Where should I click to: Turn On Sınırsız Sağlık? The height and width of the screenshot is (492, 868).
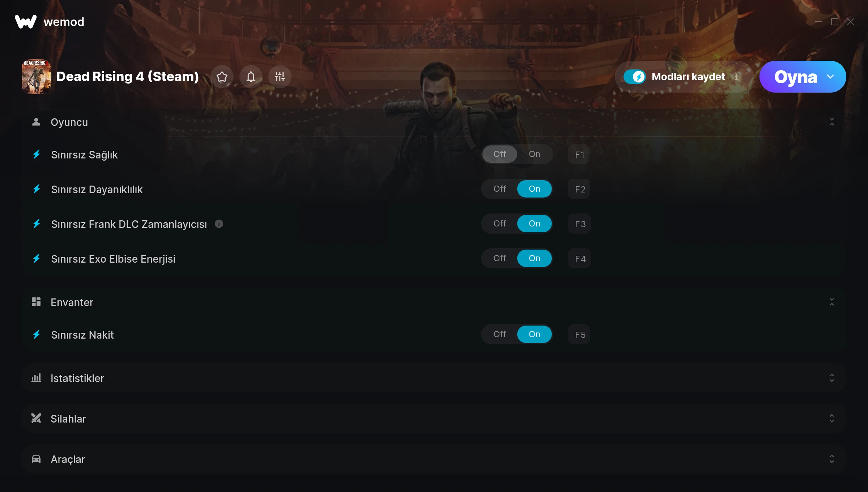click(x=535, y=154)
